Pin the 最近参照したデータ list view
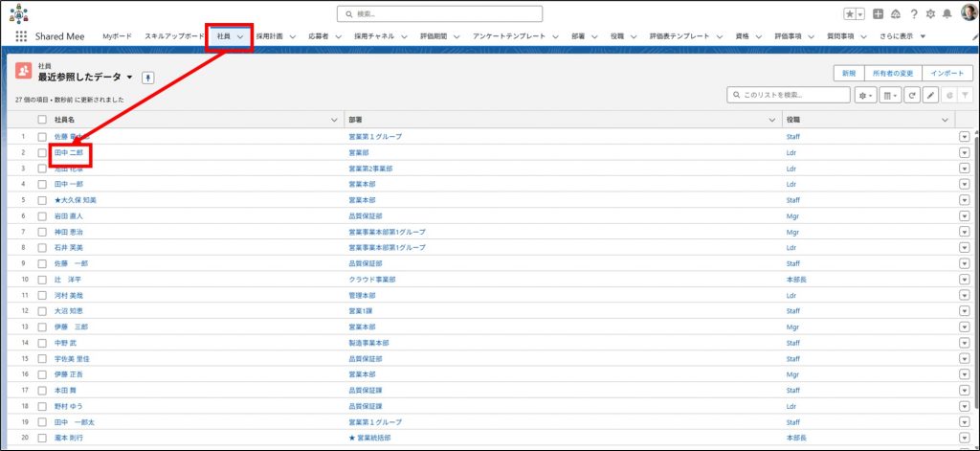 point(147,78)
